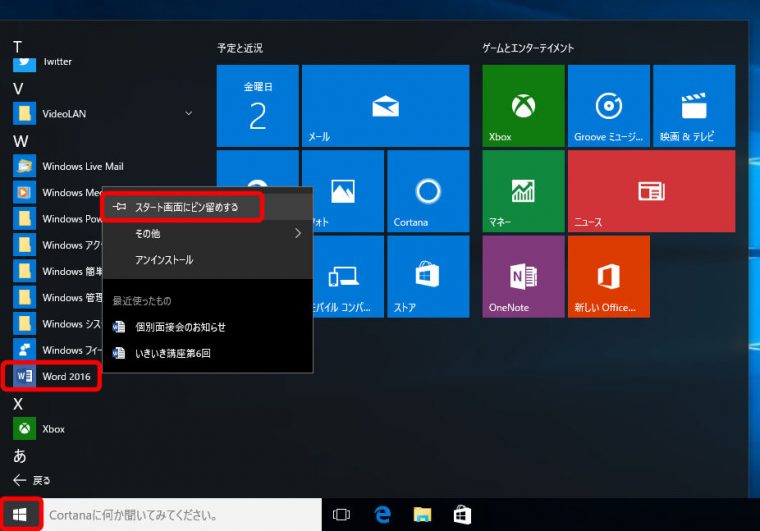Expand the VideoLAN folder chevron
The image size is (760, 531).
point(189,113)
